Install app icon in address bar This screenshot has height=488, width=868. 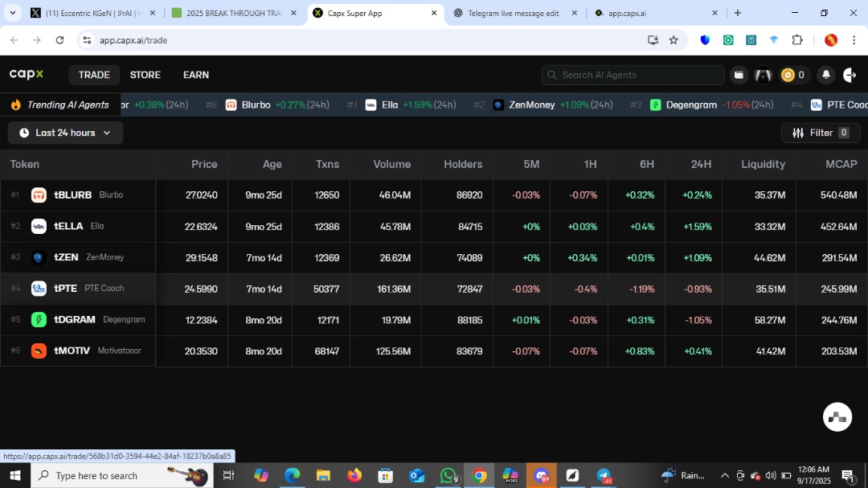coord(653,40)
